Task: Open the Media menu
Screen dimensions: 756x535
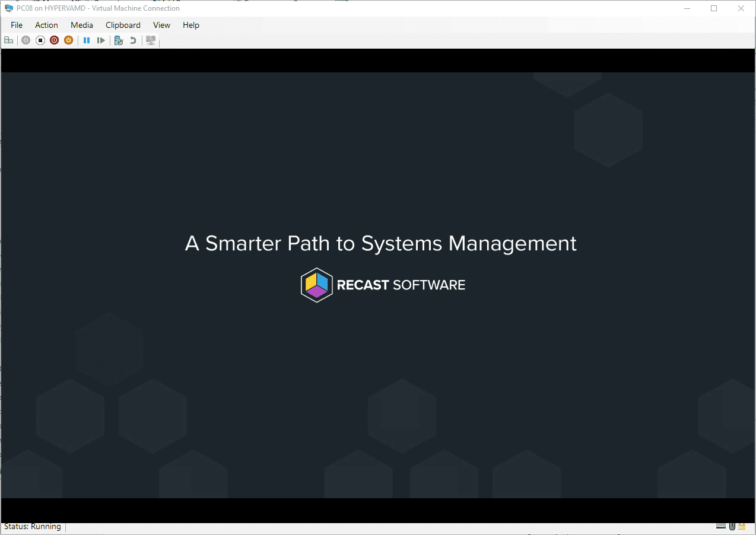Action: [x=81, y=25]
